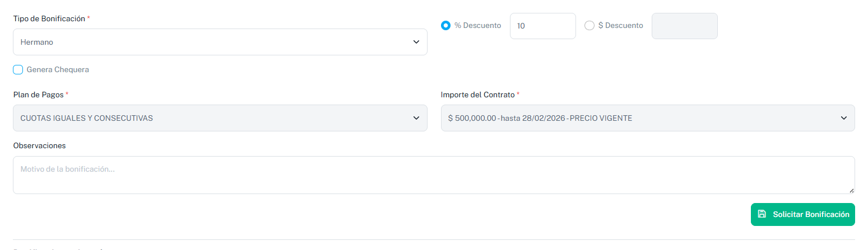Select the % Descuento radio button
Viewport: 868px width, 250px height.
446,26
